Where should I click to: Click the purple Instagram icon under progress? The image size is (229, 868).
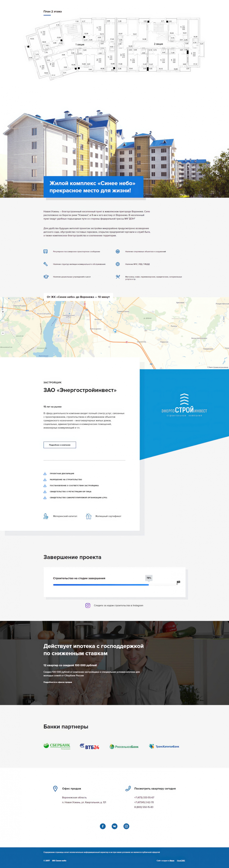pyautogui.click(x=88, y=606)
